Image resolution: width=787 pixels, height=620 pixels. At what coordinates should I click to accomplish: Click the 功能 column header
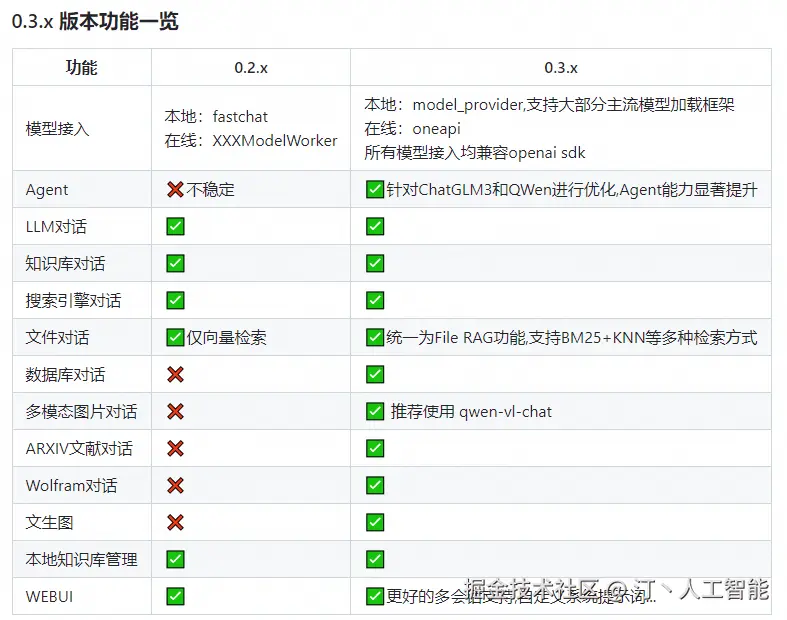[x=81, y=67]
